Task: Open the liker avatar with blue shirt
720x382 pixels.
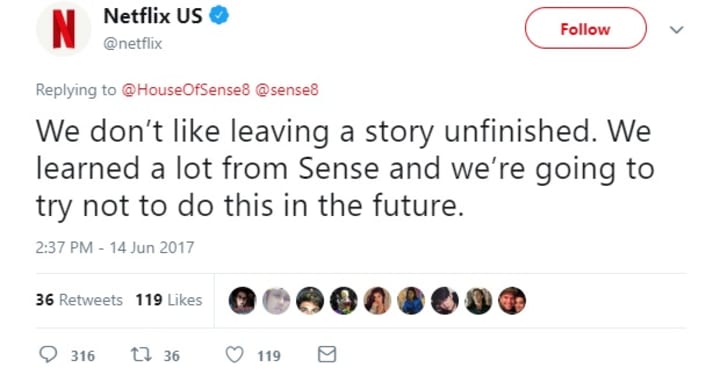Action: point(411,301)
